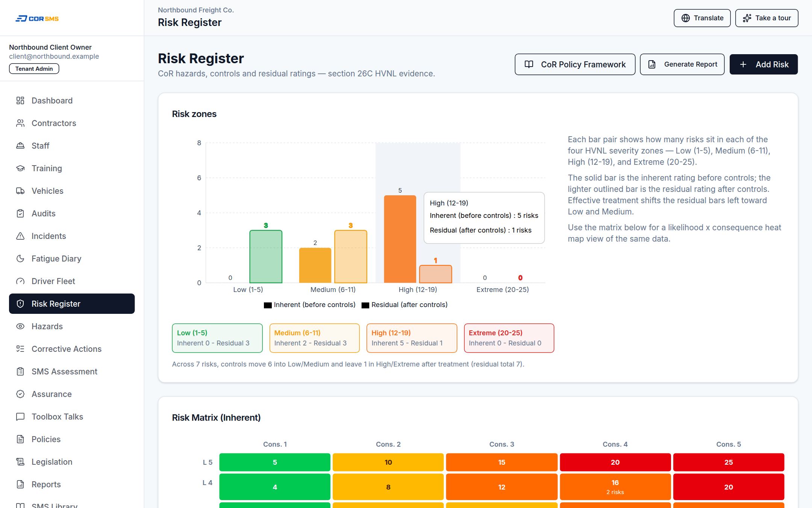Select the Extreme (20-25) zone card
Viewport: 812px width, 508px height.
tap(509, 338)
